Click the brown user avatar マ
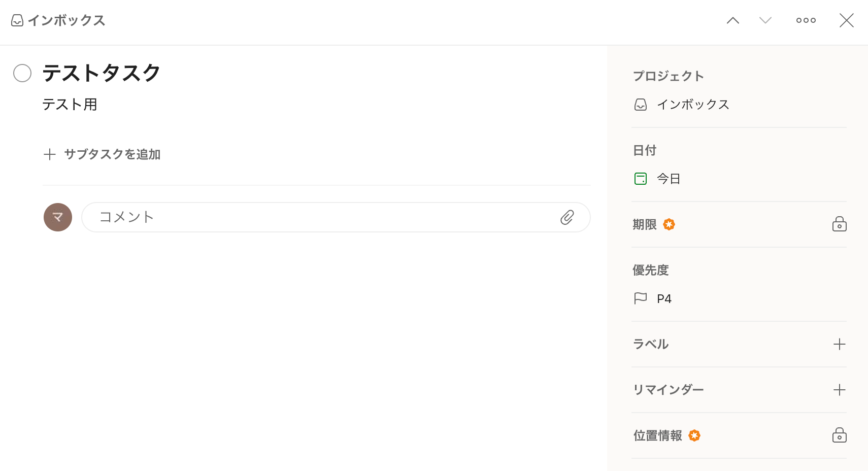The image size is (868, 471). [58, 217]
